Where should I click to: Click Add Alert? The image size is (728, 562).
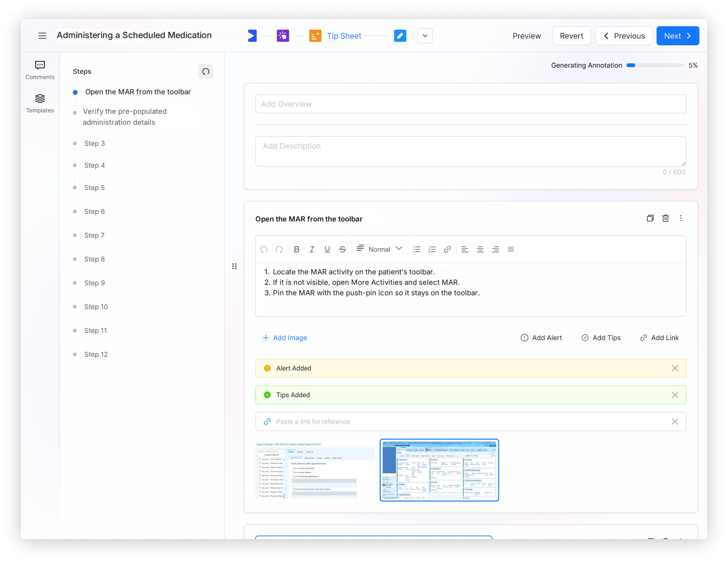[x=541, y=338]
